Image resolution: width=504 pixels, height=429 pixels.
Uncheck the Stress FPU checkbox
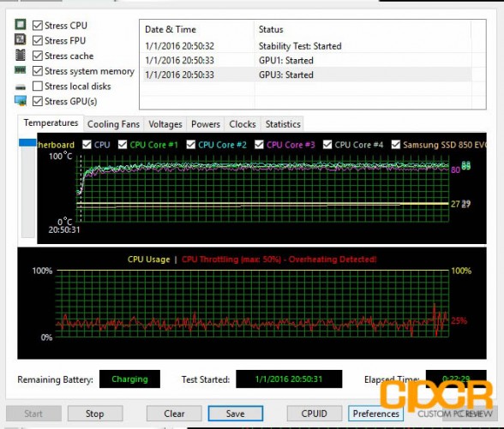point(38,40)
